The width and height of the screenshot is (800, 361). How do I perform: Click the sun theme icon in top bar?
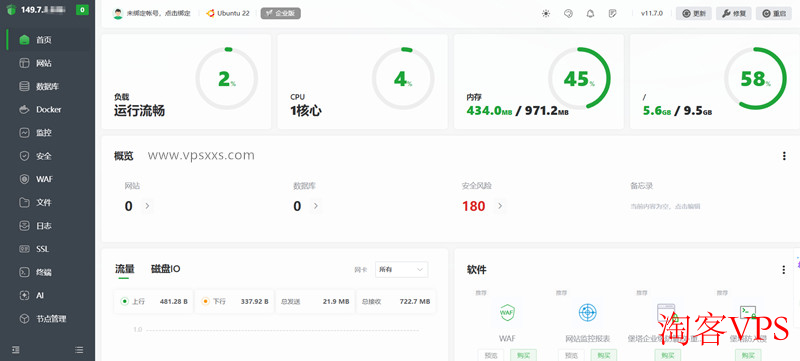546,14
